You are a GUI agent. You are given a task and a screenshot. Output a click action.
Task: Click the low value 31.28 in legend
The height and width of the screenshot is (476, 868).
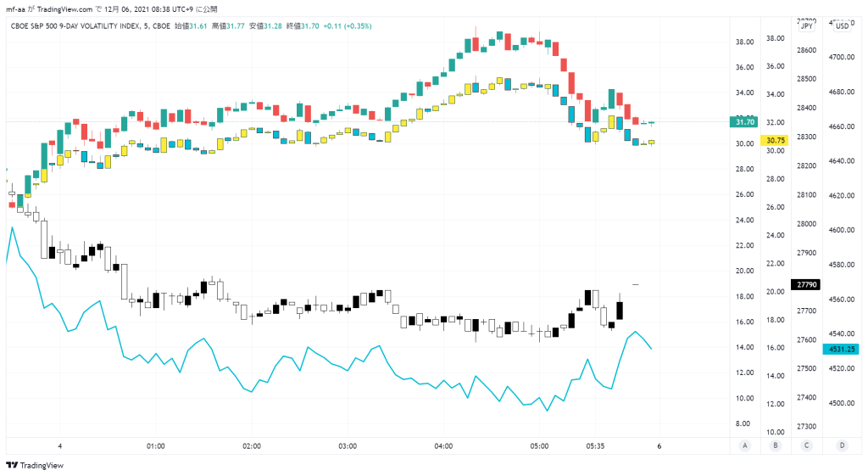273,26
